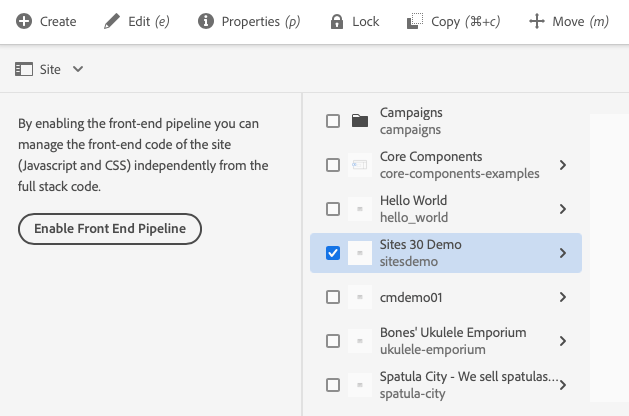Click the Campaigns folder icon
Screen dimensions: 629x416
pyautogui.click(x=360, y=121)
